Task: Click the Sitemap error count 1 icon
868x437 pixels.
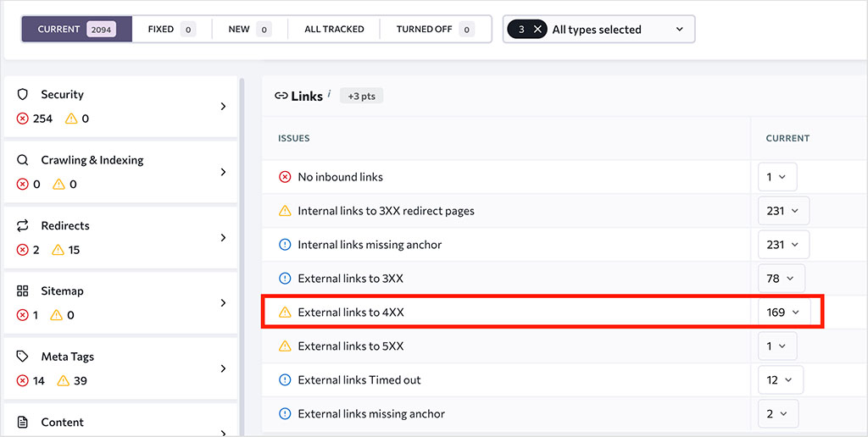Action: click(22, 315)
